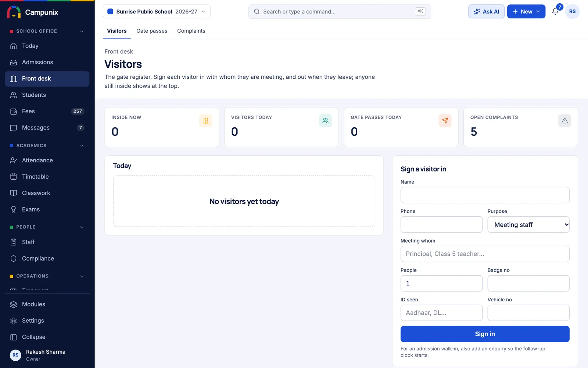Viewport: 588px width, 368px height.
Task: Click the search or command field
Action: click(340, 11)
